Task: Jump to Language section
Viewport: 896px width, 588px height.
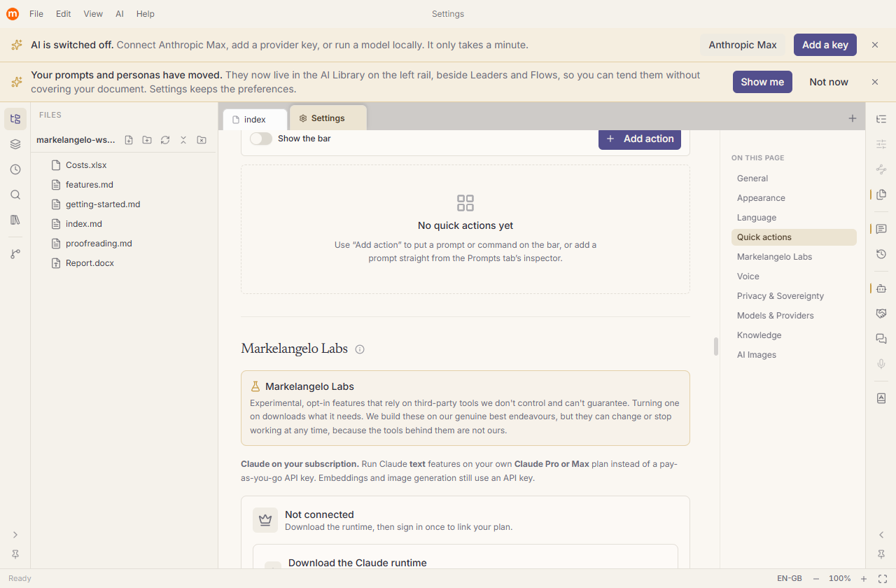Action: (x=794, y=218)
